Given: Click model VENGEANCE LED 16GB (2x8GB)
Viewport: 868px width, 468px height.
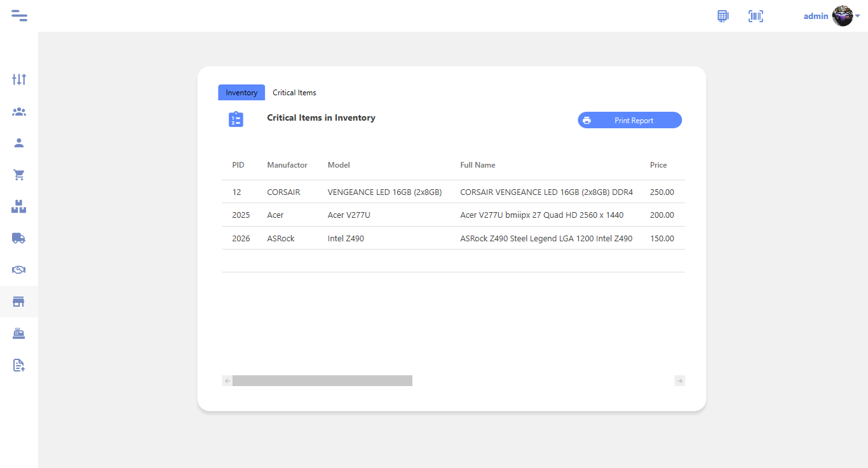Looking at the screenshot, I should point(384,192).
